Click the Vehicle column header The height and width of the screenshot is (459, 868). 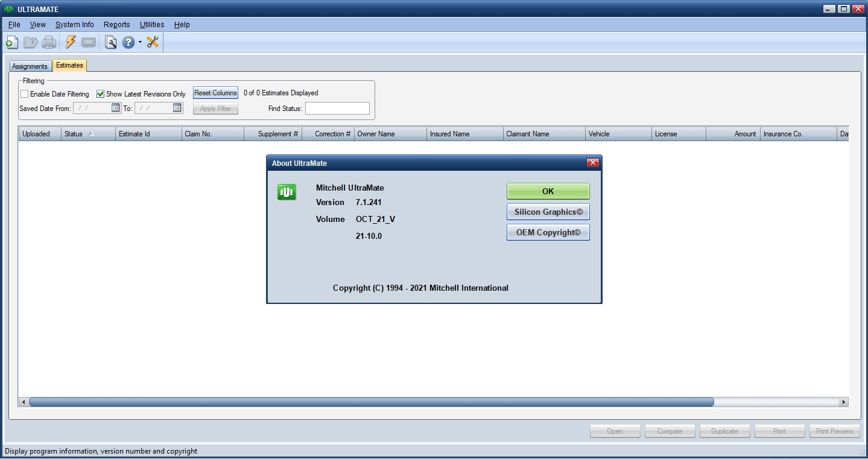tap(618, 134)
